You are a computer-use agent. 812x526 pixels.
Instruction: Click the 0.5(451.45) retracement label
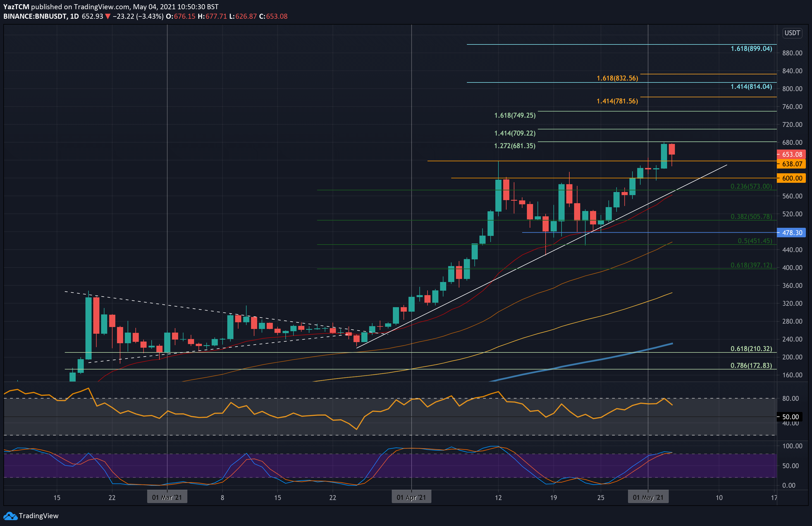755,241
